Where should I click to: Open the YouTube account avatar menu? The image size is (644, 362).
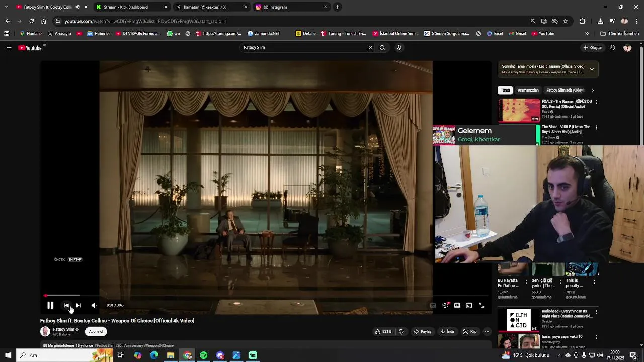tap(627, 48)
